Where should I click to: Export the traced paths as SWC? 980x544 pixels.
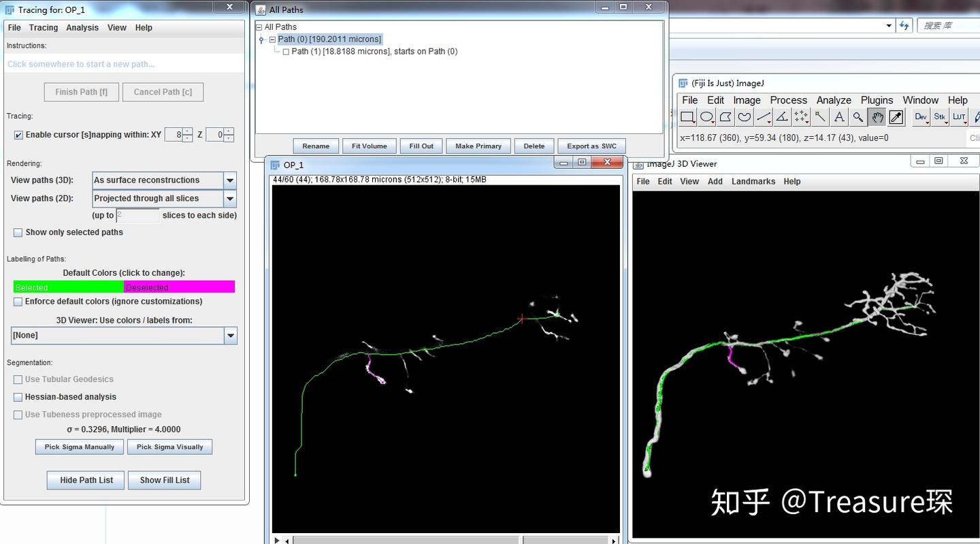pyautogui.click(x=591, y=146)
